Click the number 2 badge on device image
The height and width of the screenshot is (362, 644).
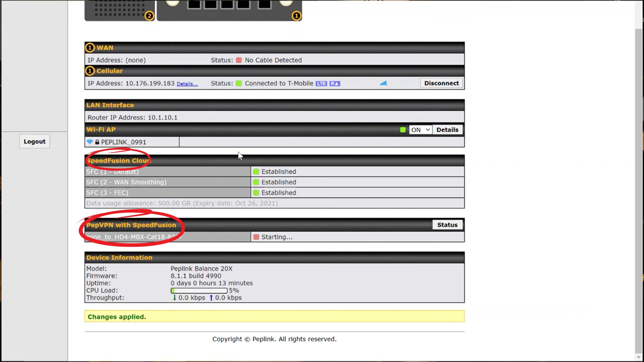coord(149,15)
